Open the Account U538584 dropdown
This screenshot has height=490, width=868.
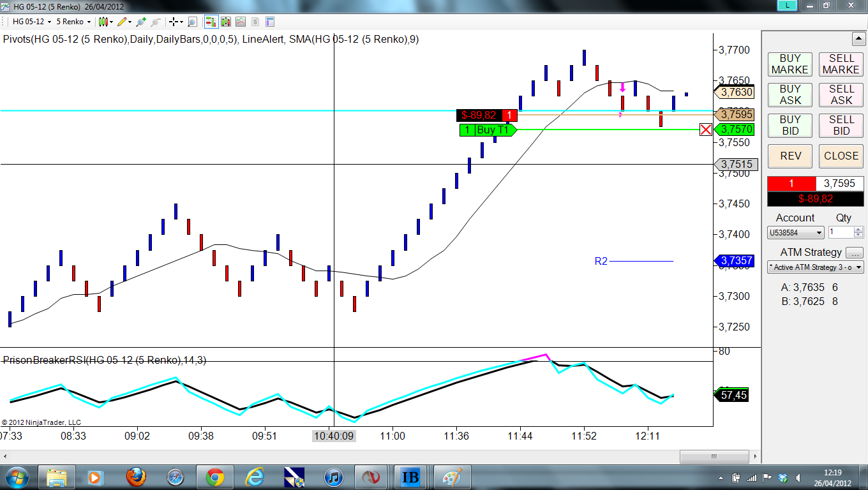tap(796, 233)
